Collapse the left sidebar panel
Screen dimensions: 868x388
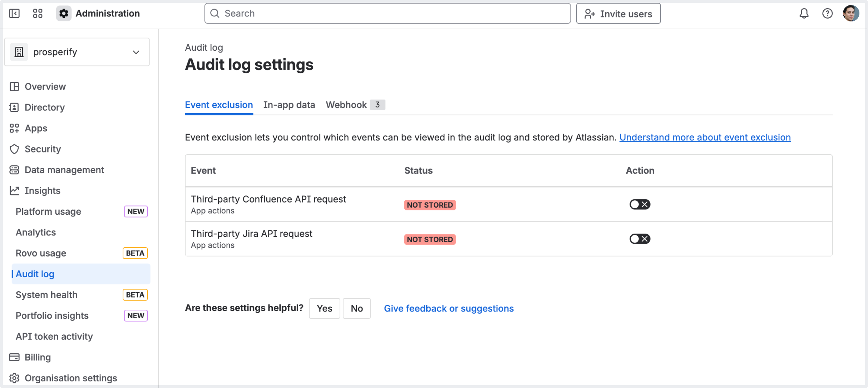pos(14,13)
